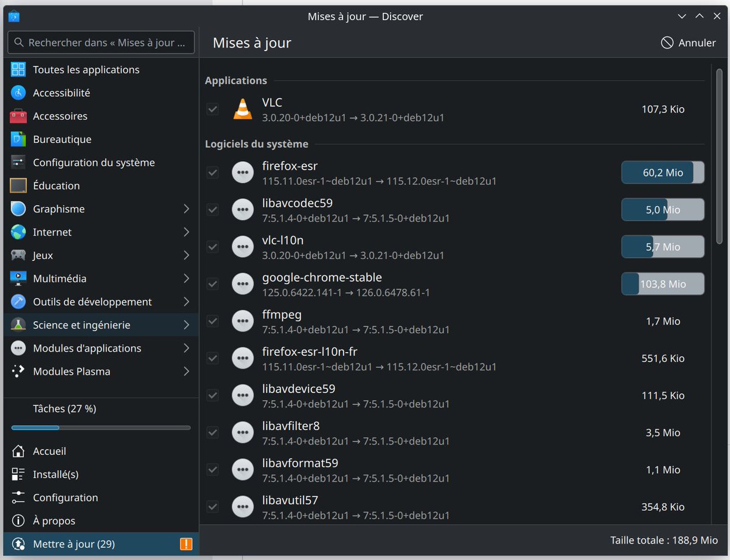This screenshot has width=730, height=560.
Task: Click the firefox-esr 60,2 Mio progress bar
Action: 662,173
